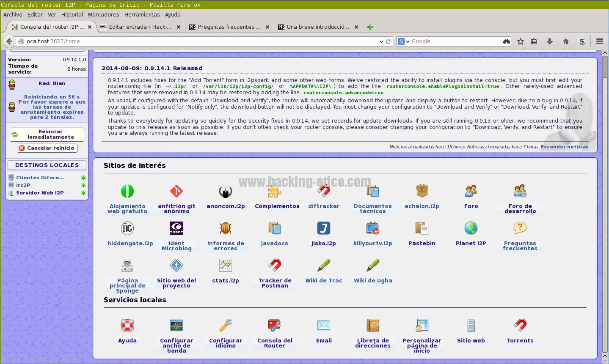609x364 pixels.
Task: Open the Consola del Router icon
Action: pyautogui.click(x=275, y=326)
